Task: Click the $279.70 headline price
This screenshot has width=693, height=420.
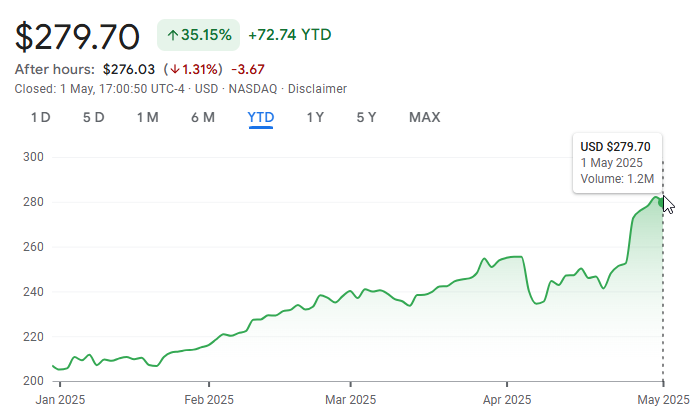Action: click(77, 37)
